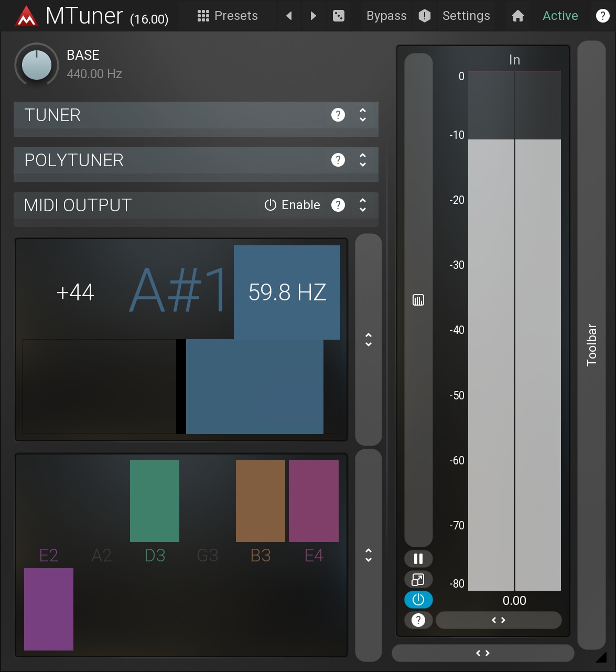Click the left input level meter bar
616x672 pixels.
pos(491,331)
